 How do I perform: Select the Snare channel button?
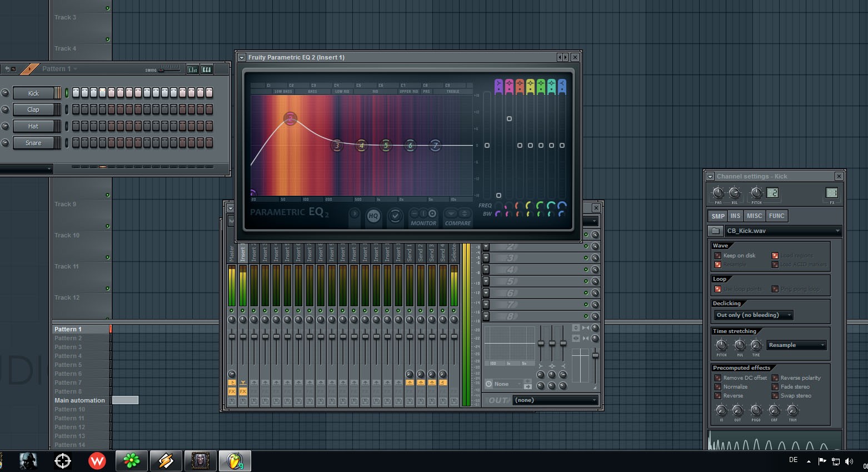coord(33,143)
